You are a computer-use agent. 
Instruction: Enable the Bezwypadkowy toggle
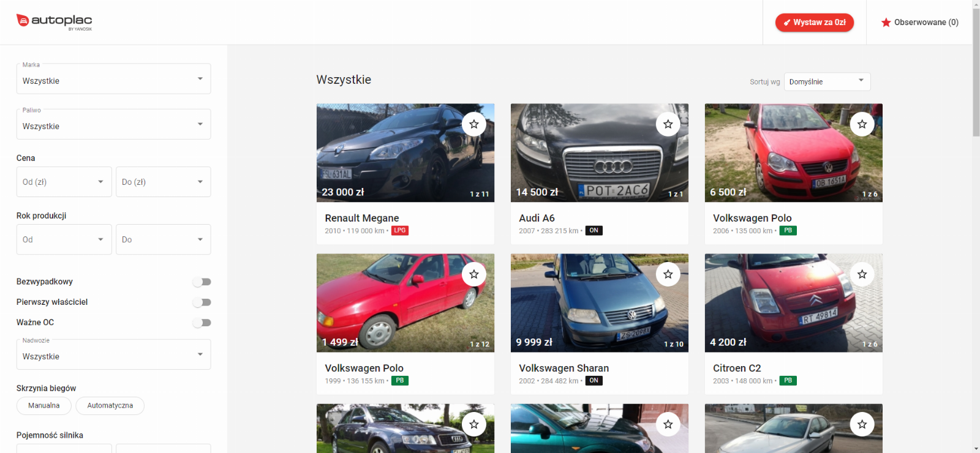(202, 282)
